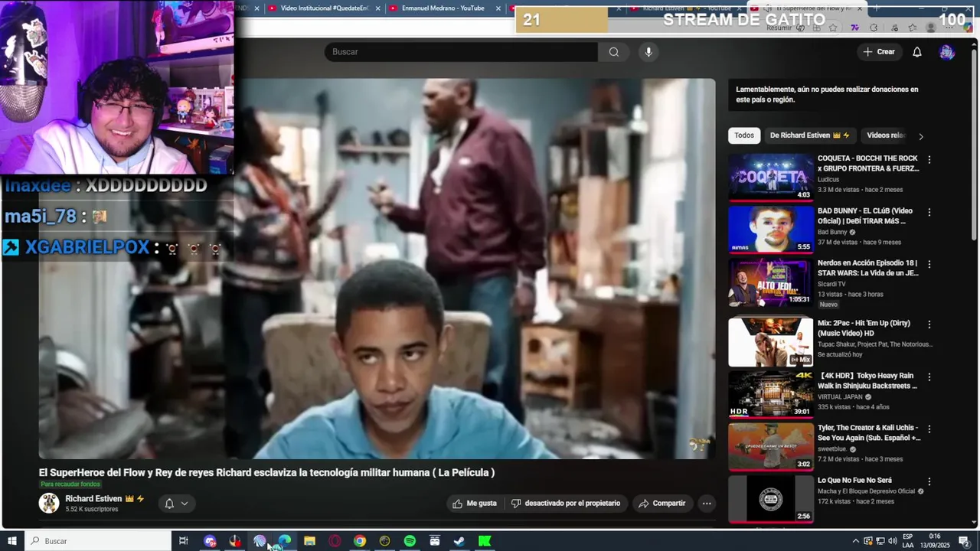This screenshot has height=551, width=980.
Task: Open Spotify from taskbar
Action: [410, 541]
